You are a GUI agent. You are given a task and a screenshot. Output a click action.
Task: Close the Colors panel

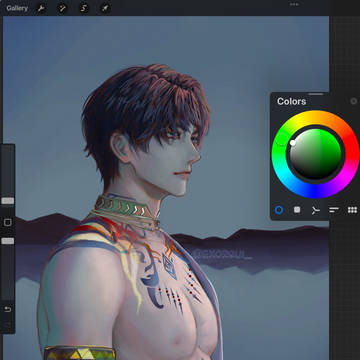tap(354, 101)
